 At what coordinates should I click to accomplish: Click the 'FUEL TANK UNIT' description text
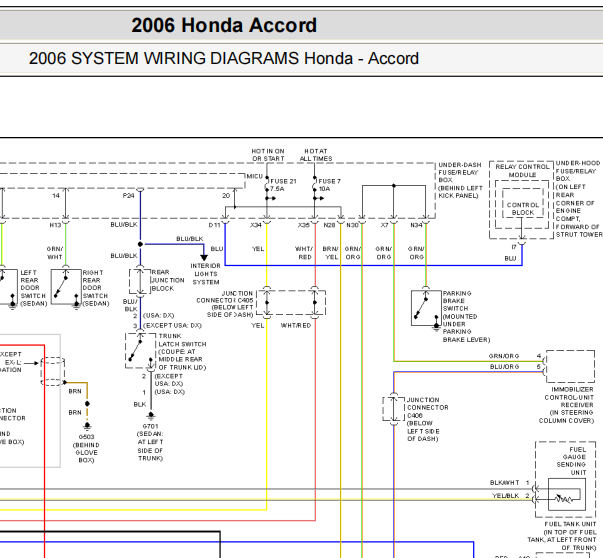pyautogui.click(x=562, y=536)
